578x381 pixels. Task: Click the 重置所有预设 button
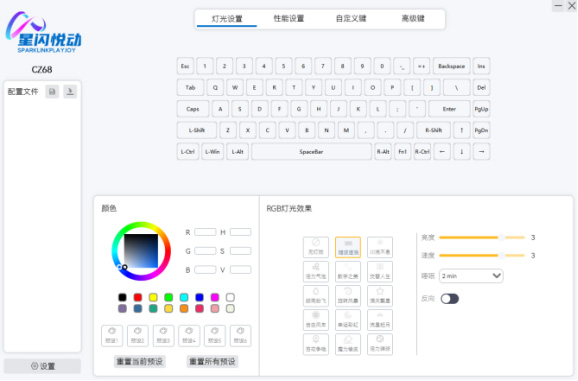point(212,361)
